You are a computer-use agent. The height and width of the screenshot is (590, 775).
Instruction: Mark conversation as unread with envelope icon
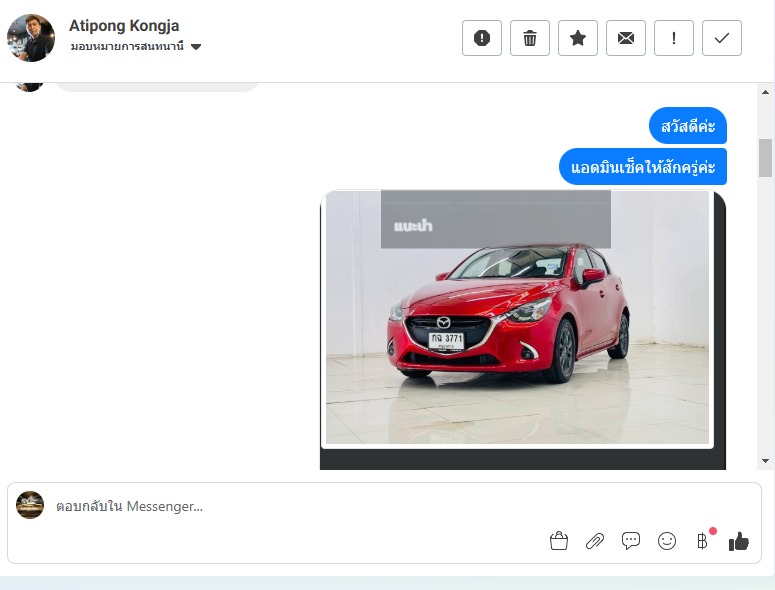click(x=626, y=38)
